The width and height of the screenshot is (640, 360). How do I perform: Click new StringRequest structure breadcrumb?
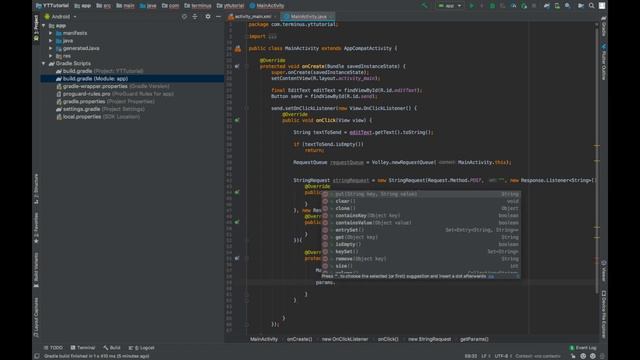click(x=429, y=339)
